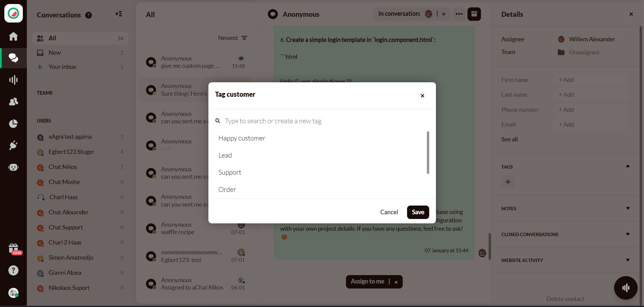Open the three-dots more options menu
644x307 pixels.
[459, 14]
